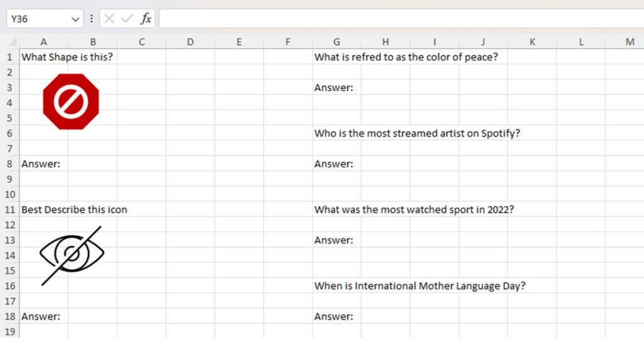The width and height of the screenshot is (644, 338).
Task: Select row 9 header
Action: click(9, 179)
